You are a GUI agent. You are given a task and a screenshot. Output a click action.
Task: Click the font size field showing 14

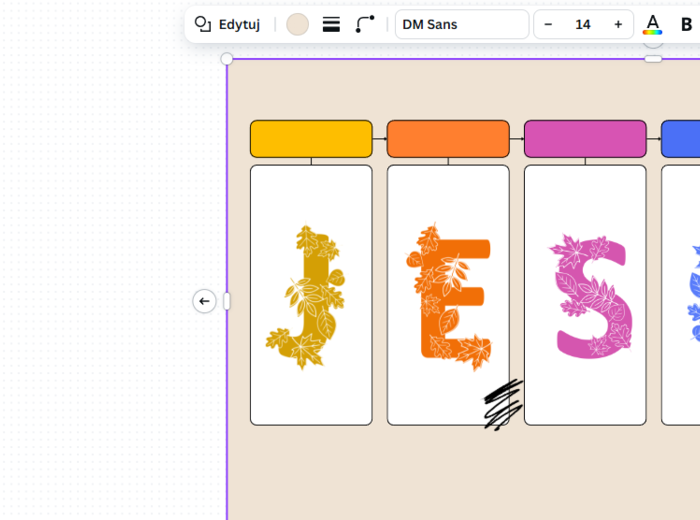(x=583, y=24)
